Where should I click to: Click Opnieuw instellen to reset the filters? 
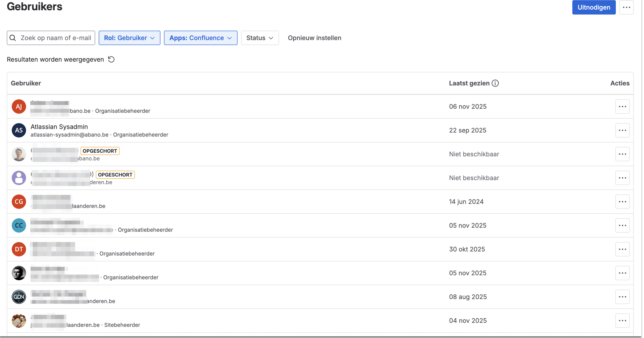[x=314, y=38]
